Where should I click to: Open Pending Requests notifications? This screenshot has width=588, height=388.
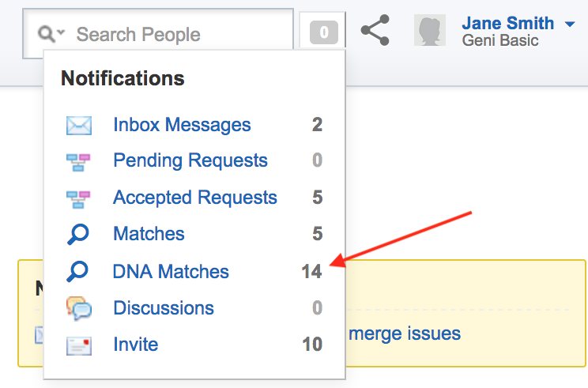[190, 161]
